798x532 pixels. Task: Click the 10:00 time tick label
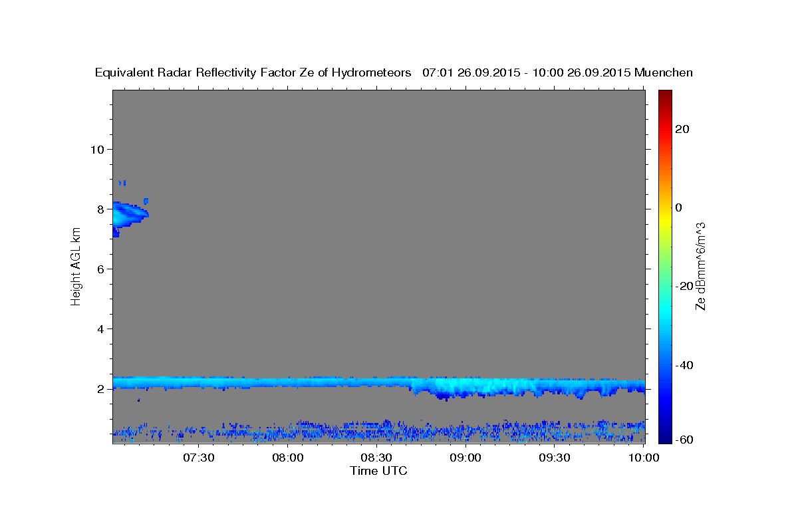pos(643,458)
